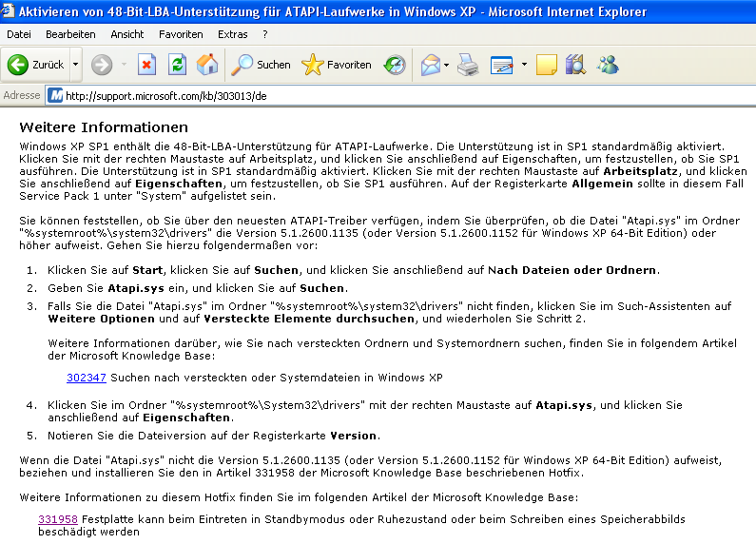This screenshot has height=544, width=756.
Task: Click the IE window icon in title bar
Action: pyautogui.click(x=8, y=10)
